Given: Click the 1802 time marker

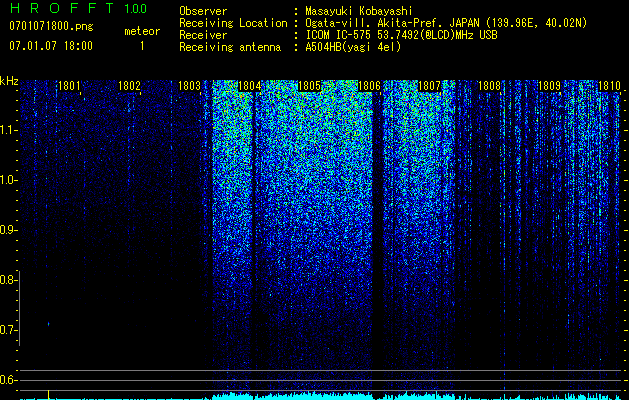Looking at the screenshot, I should tap(129, 85).
